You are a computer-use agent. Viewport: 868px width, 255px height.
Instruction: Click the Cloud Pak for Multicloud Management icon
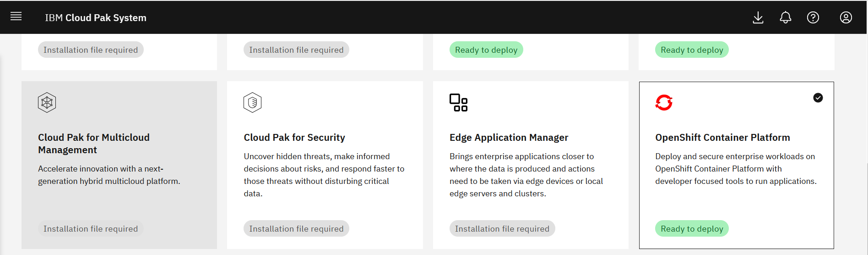point(47,103)
